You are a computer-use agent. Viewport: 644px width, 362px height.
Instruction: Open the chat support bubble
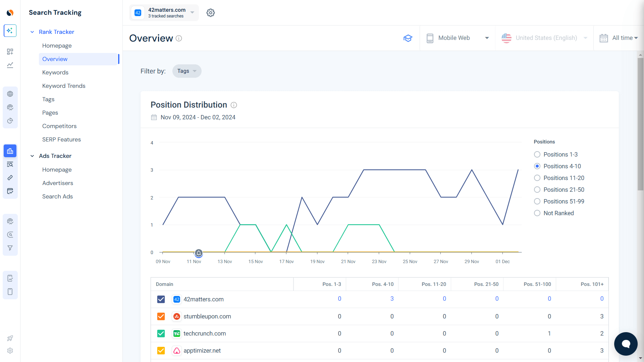click(626, 344)
